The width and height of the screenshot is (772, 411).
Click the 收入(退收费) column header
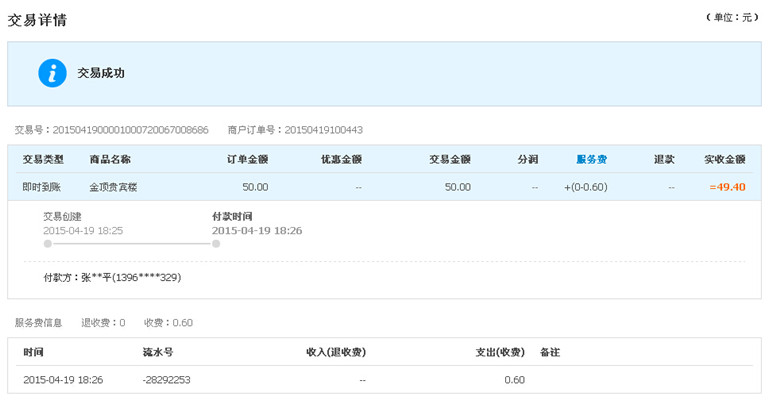[x=336, y=352]
